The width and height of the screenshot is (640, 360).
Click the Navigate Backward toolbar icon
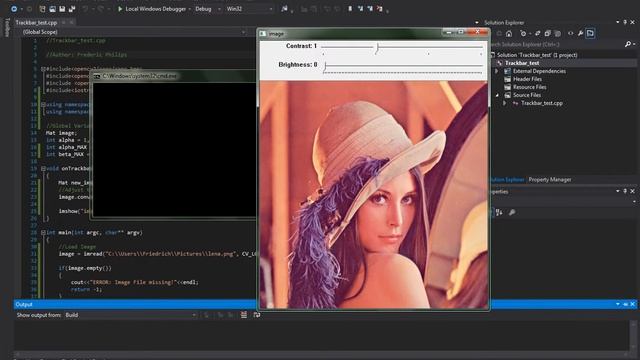tap(14, 9)
